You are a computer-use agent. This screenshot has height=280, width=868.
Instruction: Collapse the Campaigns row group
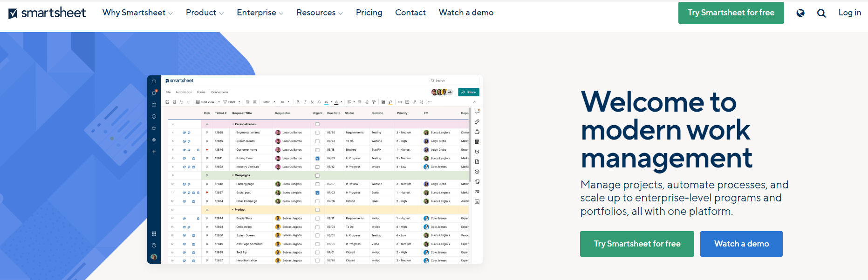coord(233,175)
